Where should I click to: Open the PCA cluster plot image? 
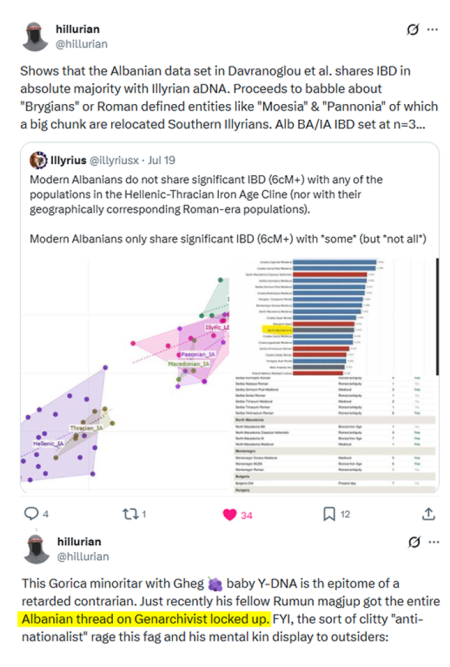(125, 376)
